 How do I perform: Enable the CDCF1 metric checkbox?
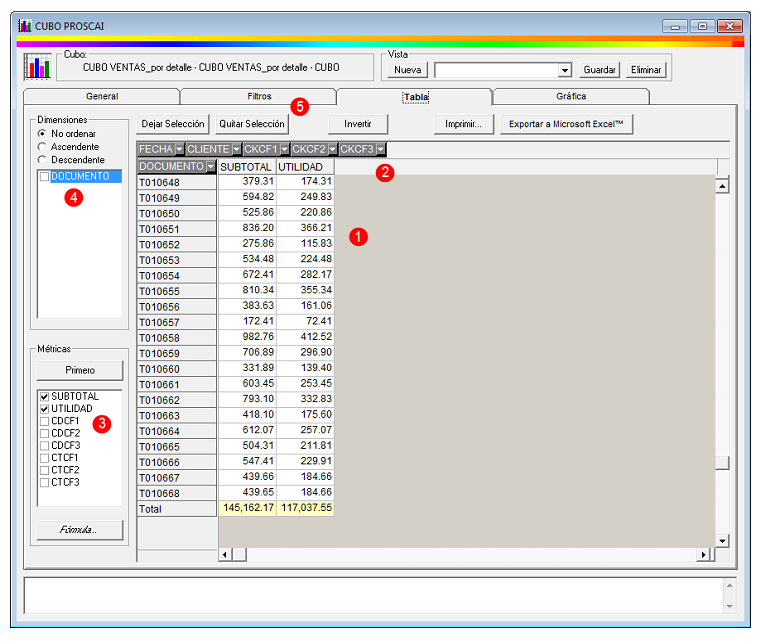point(44,421)
